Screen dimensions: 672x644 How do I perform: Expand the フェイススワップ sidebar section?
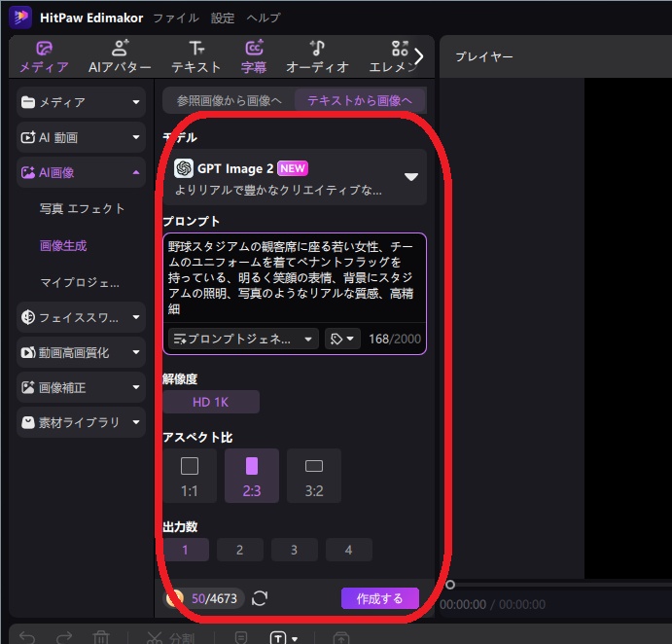click(81, 317)
